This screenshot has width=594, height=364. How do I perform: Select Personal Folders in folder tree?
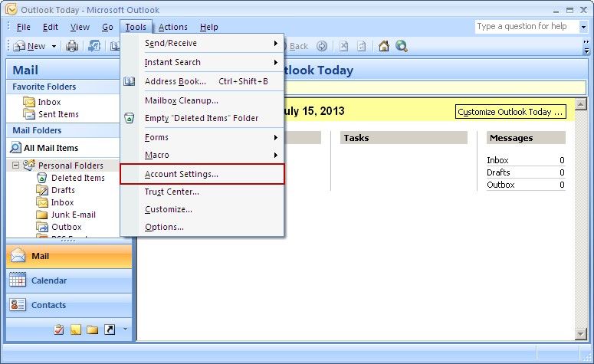tap(71, 166)
